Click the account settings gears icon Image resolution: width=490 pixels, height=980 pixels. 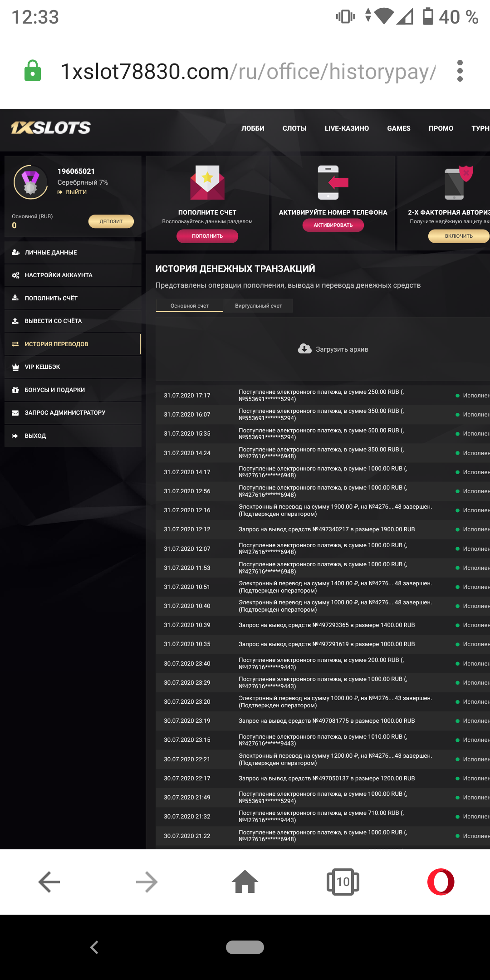[x=15, y=275]
